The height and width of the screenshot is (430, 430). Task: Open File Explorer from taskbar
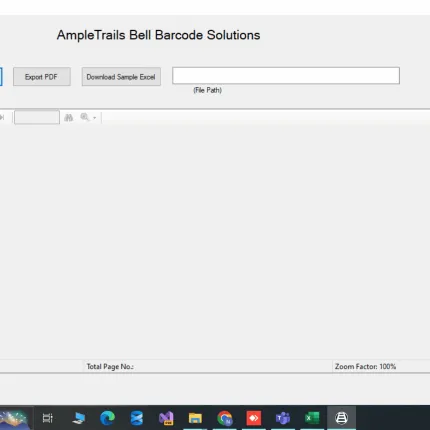coord(195,418)
